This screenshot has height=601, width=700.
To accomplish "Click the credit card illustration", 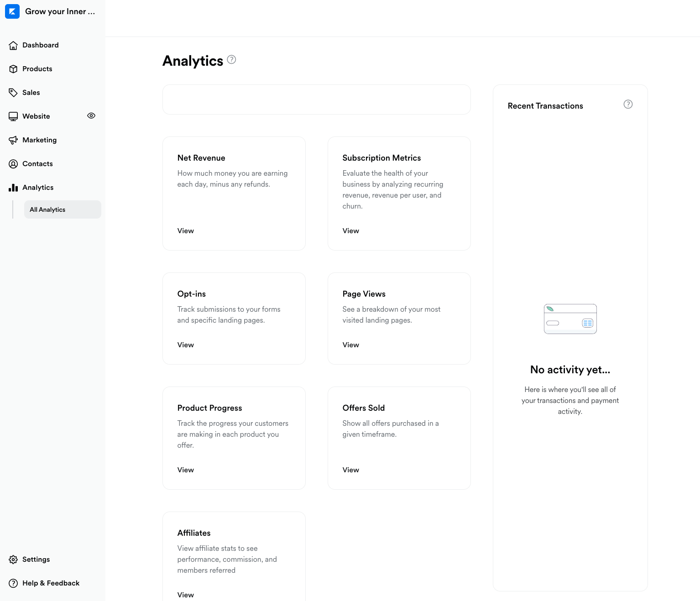I will click(570, 319).
